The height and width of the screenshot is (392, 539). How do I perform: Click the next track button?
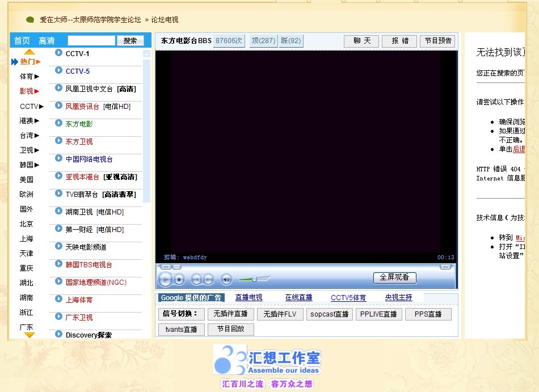tap(208, 280)
